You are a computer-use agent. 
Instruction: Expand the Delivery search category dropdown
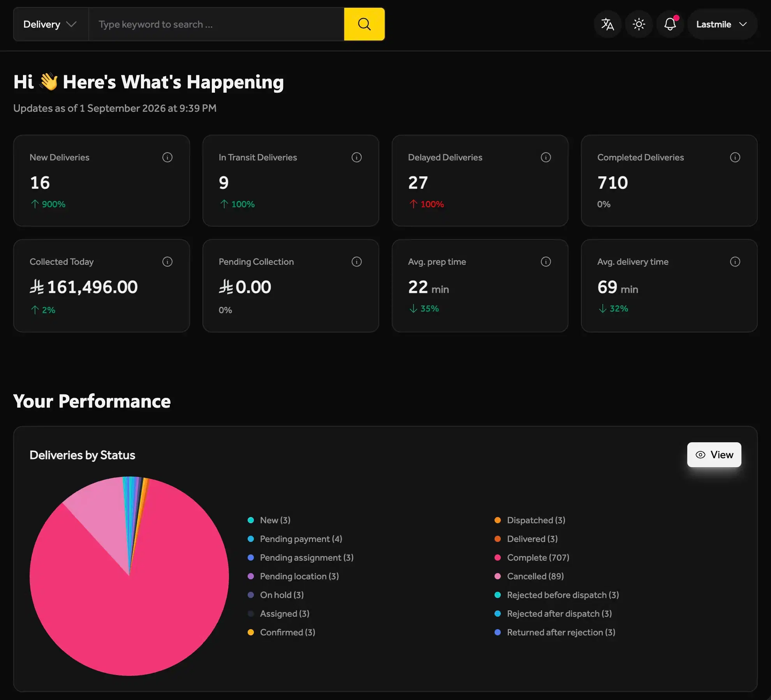pyautogui.click(x=51, y=24)
